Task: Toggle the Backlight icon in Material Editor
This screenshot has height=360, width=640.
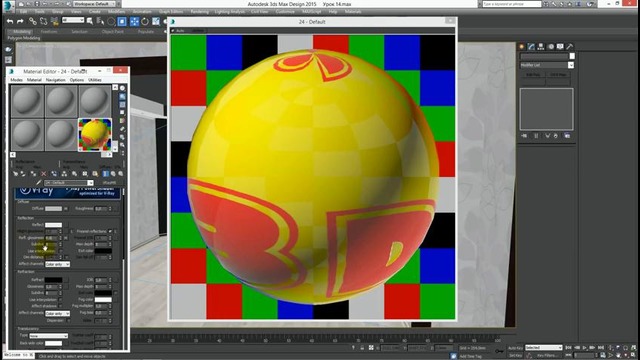Action: 122,96
